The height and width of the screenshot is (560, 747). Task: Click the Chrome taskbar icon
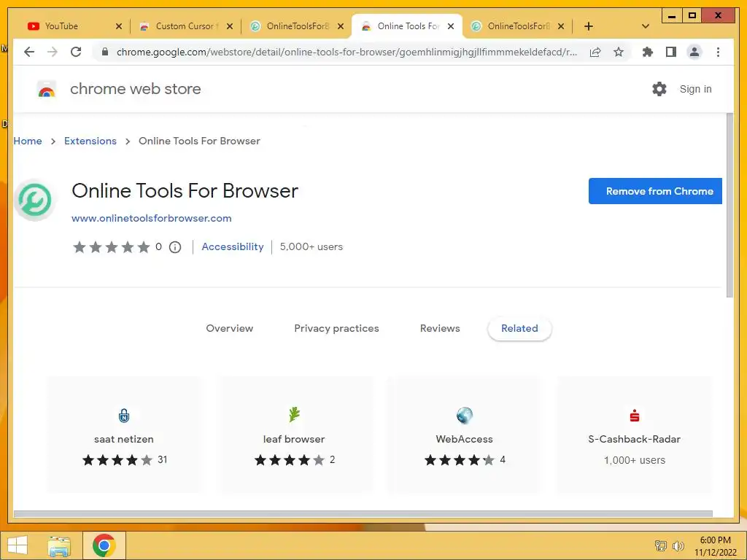point(104,545)
